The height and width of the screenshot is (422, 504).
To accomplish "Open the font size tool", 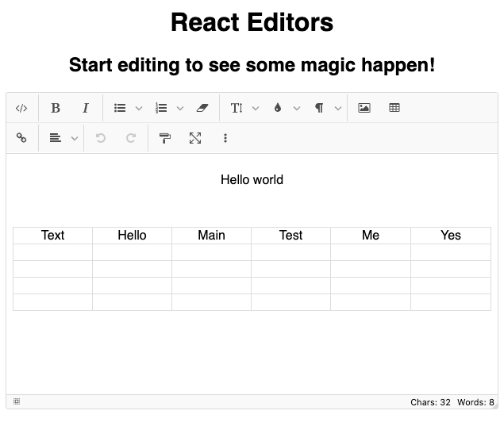I will 237,108.
